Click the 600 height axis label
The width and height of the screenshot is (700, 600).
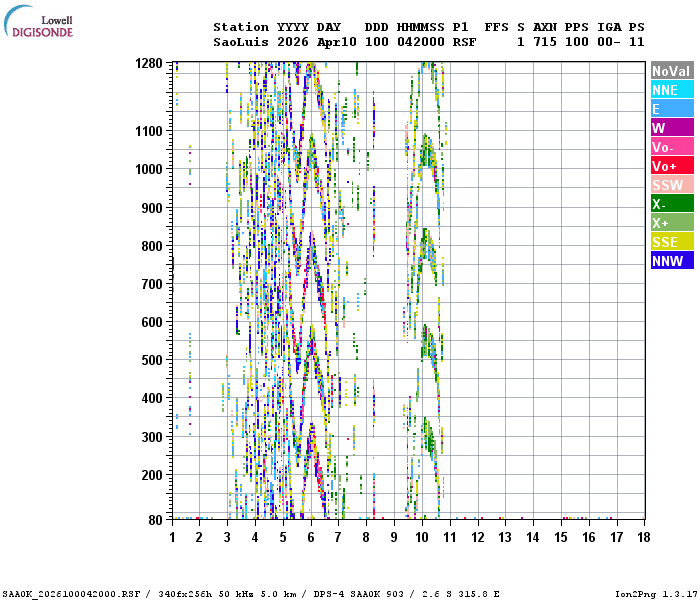click(x=152, y=322)
